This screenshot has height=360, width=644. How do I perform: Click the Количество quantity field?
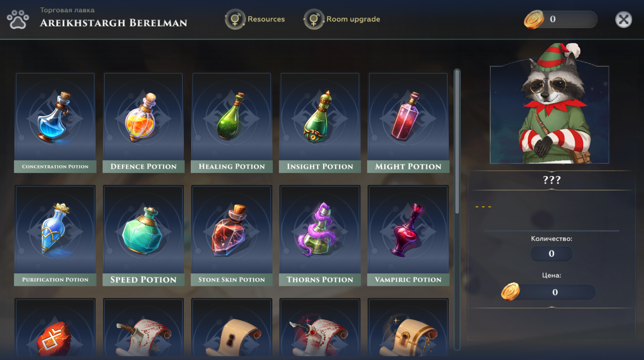(551, 254)
